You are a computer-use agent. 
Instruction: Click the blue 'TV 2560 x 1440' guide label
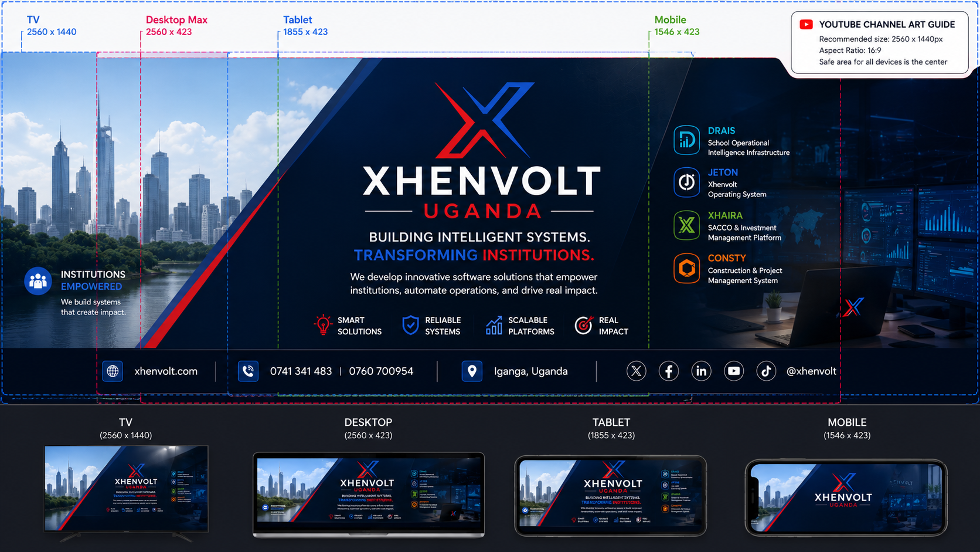pyautogui.click(x=52, y=26)
